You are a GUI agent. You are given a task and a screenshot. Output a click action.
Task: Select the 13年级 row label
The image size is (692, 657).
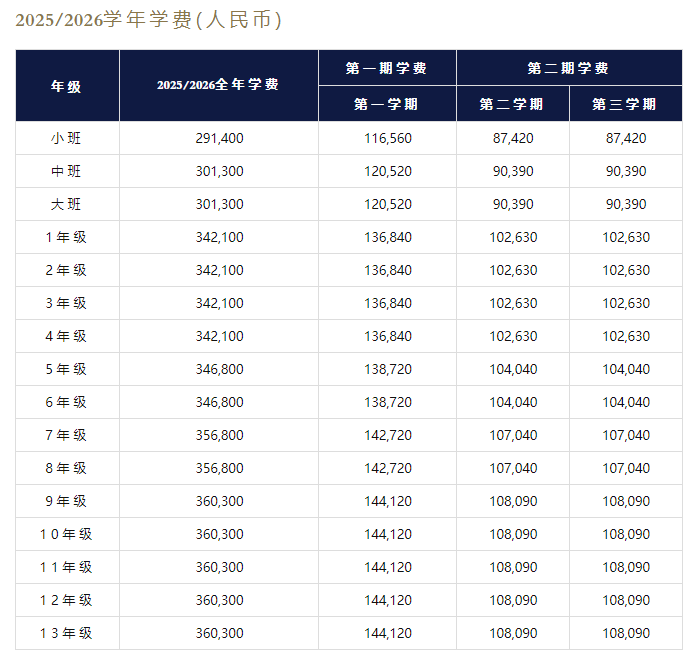point(66,633)
